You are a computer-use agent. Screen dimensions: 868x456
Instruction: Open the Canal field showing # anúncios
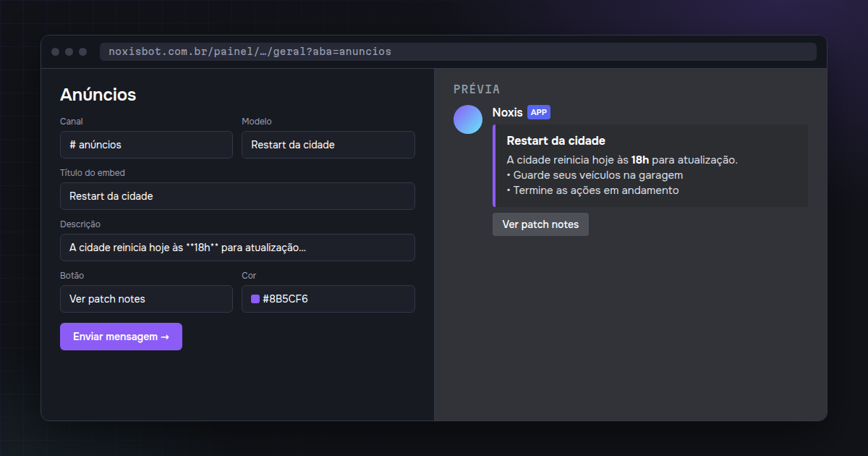coord(146,145)
